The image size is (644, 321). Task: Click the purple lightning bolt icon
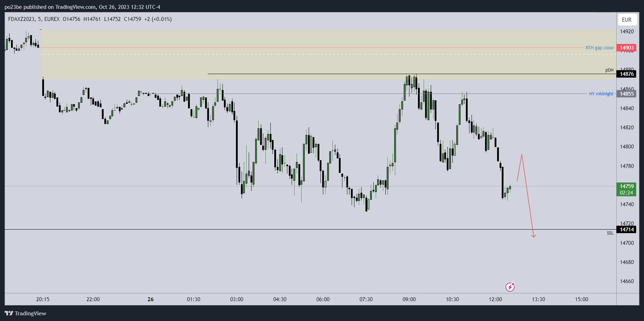click(510, 287)
